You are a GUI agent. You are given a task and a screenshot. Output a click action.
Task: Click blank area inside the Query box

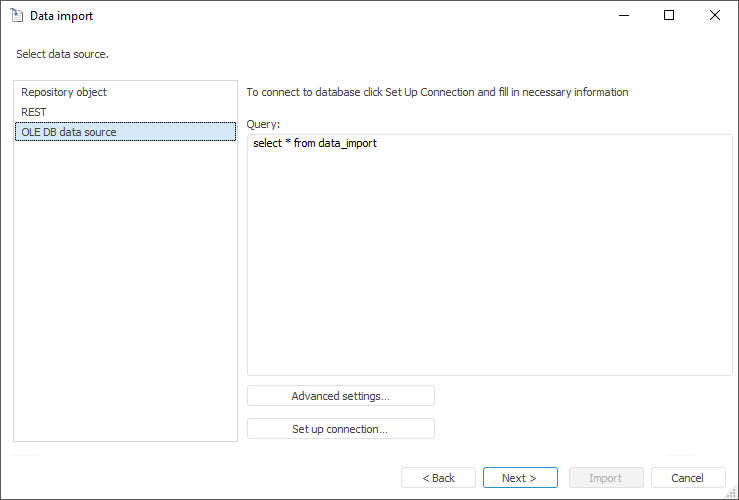490,270
